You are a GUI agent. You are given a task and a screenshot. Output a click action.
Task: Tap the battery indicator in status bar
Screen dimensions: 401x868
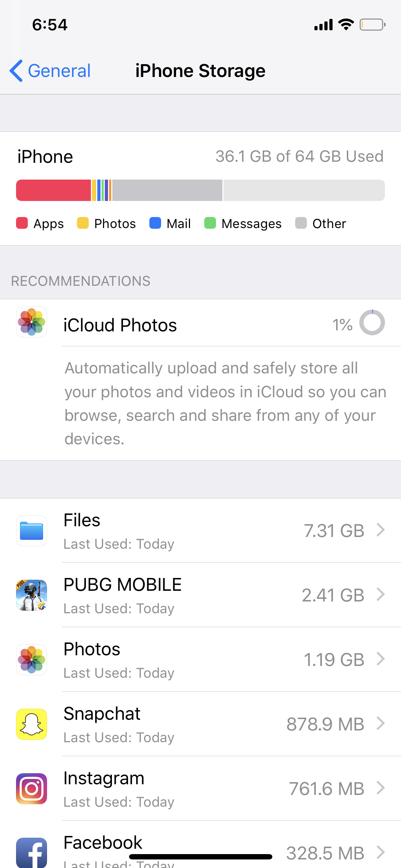pos(372,25)
